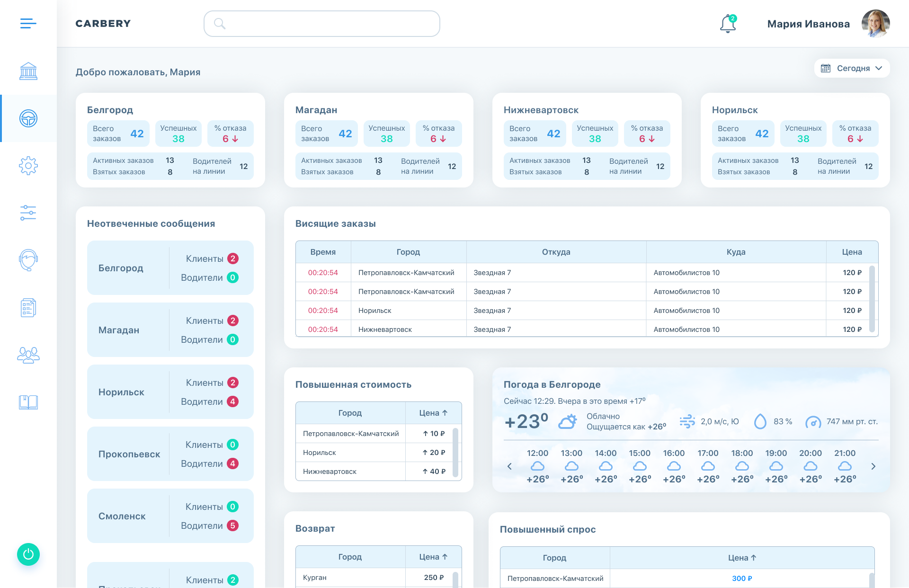
Task: Open Клиенты messages for Магадан
Action: point(212,321)
